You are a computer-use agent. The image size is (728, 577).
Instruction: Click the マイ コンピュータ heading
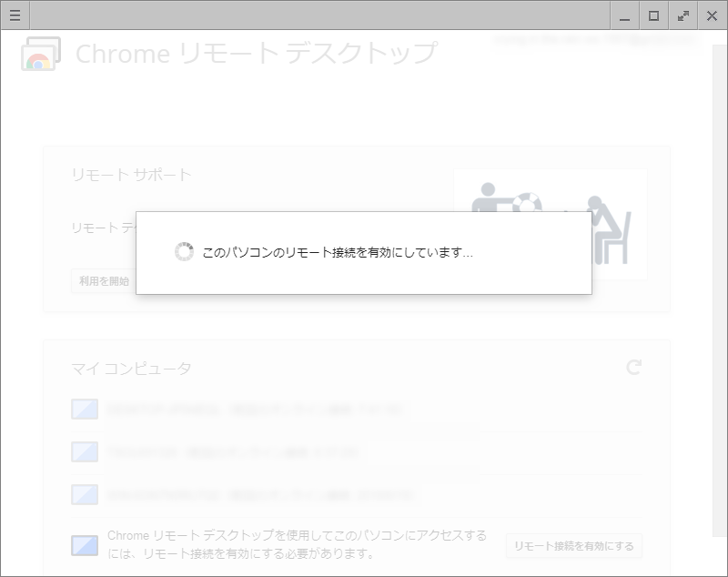tap(131, 369)
